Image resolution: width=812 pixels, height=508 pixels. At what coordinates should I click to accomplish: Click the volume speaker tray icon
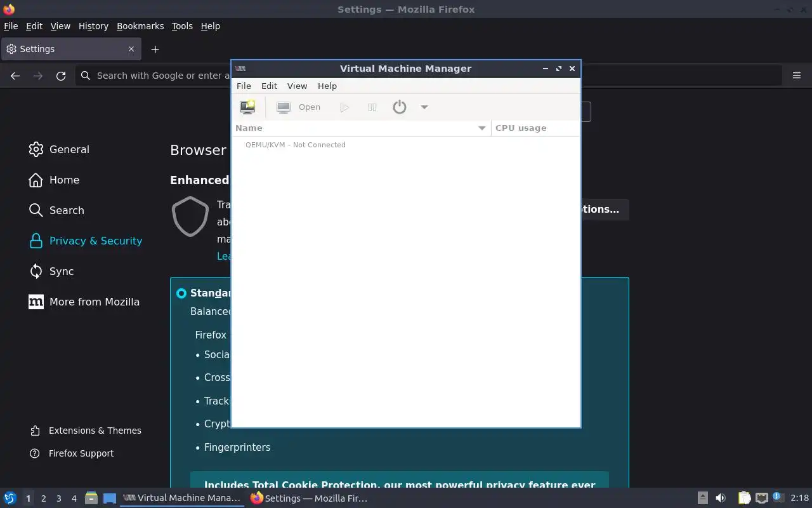click(x=721, y=498)
